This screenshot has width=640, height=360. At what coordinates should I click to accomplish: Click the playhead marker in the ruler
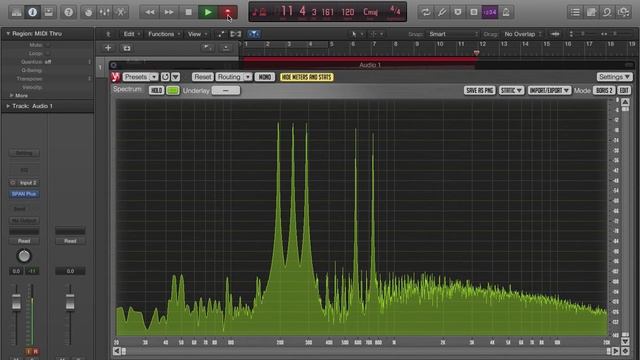tap(476, 53)
